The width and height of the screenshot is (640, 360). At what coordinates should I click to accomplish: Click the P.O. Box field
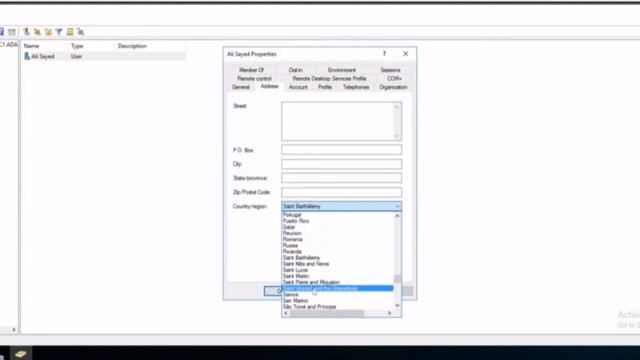341,150
